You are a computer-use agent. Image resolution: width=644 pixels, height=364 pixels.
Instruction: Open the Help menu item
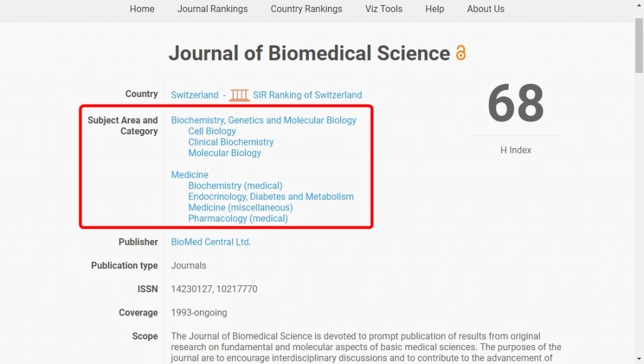(435, 9)
